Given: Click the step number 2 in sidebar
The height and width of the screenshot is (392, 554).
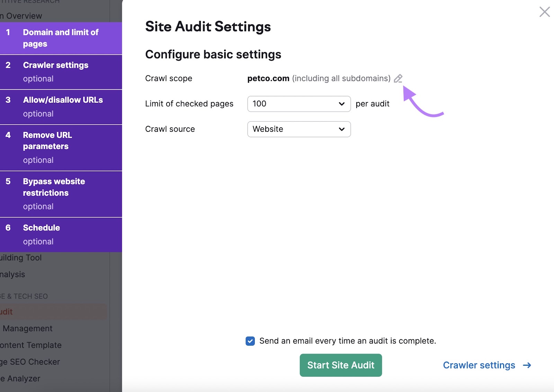Looking at the screenshot, I should pos(8,65).
